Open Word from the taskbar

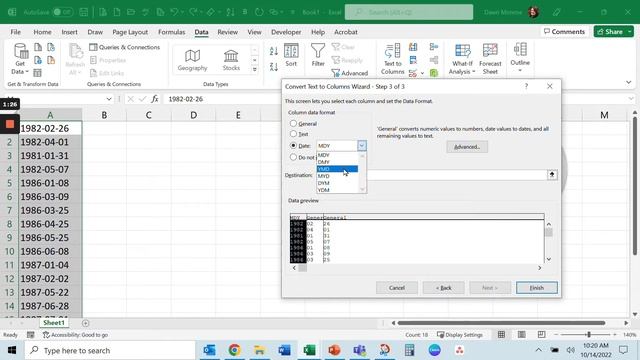(x=284, y=350)
